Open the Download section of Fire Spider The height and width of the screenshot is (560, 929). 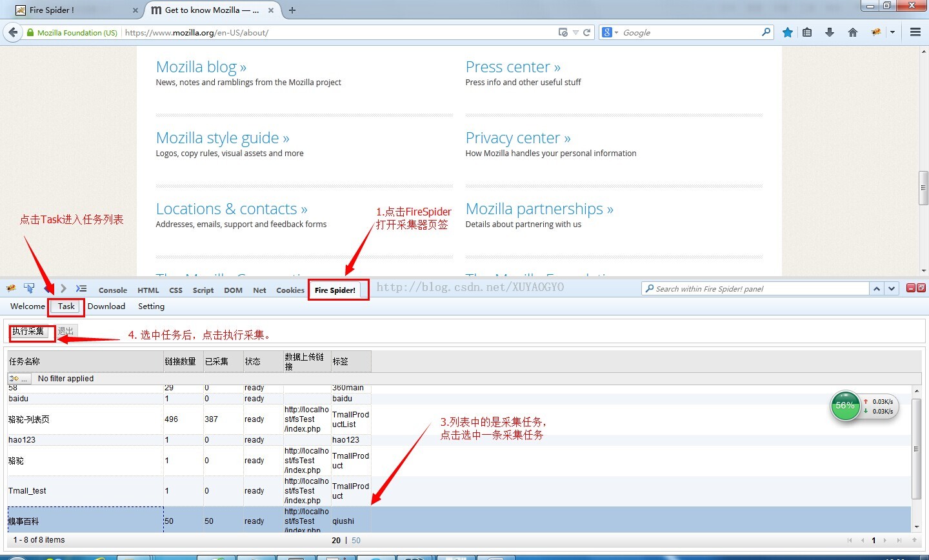pyautogui.click(x=106, y=306)
